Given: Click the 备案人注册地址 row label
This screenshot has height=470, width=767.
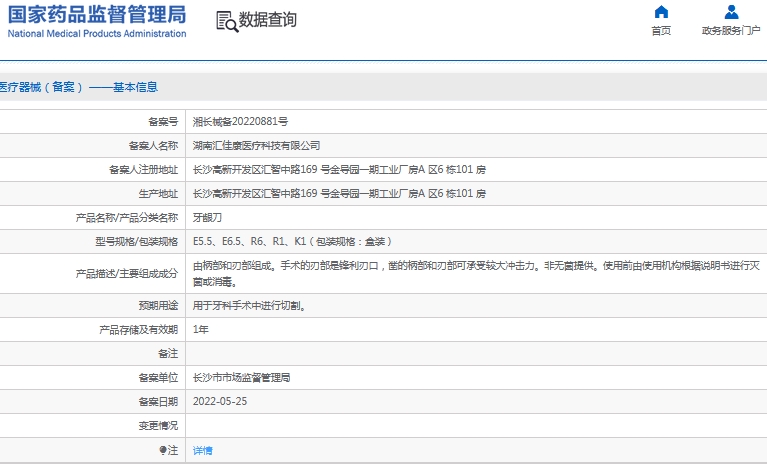Looking at the screenshot, I should tap(143, 169).
